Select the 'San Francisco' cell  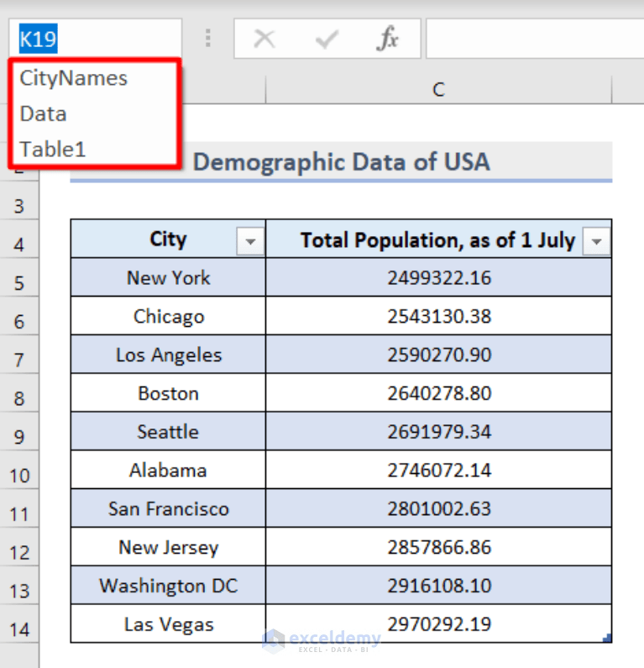(168, 508)
